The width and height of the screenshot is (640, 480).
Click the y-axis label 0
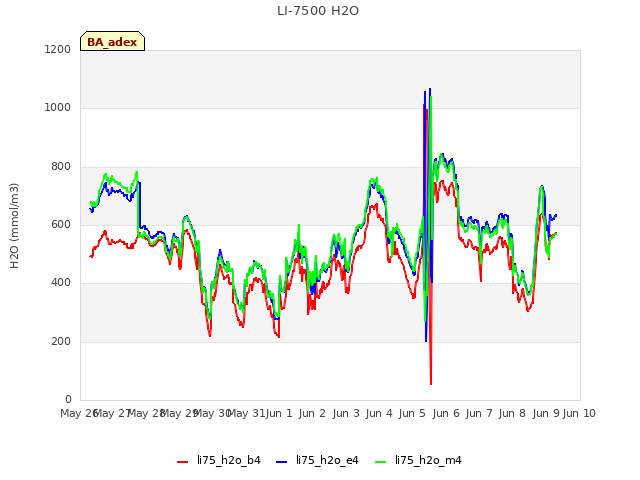68,399
